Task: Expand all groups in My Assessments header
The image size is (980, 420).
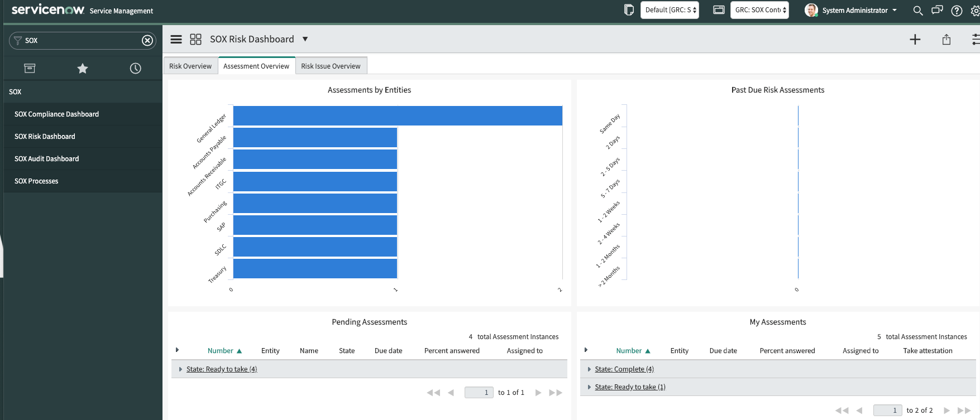Action: pos(586,350)
